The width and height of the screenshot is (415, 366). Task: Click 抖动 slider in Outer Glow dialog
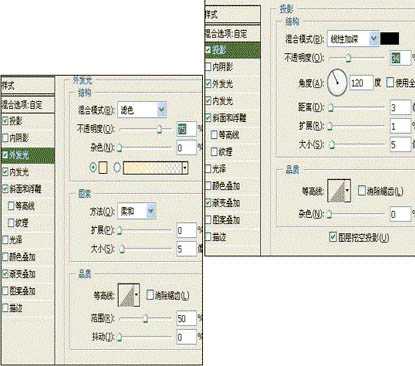(145, 337)
